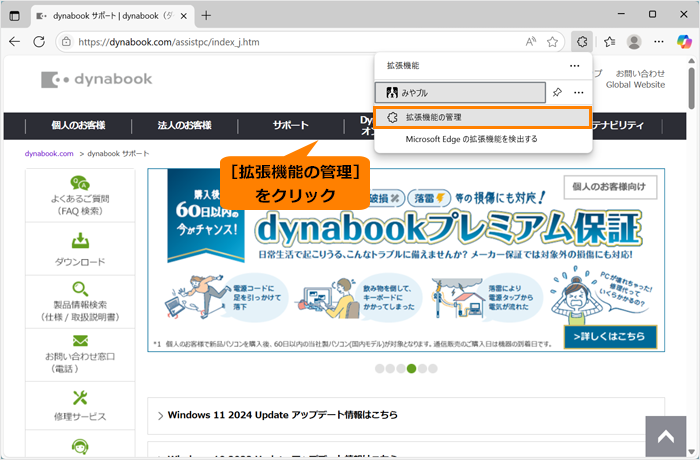
Task: Click the dynabook.com breadcrumb link
Action: click(49, 154)
